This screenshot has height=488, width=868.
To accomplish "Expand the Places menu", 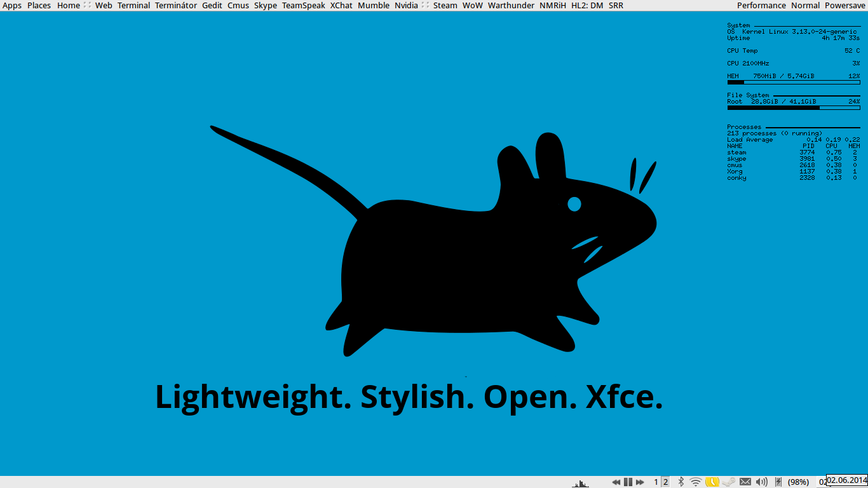I will [x=39, y=5].
